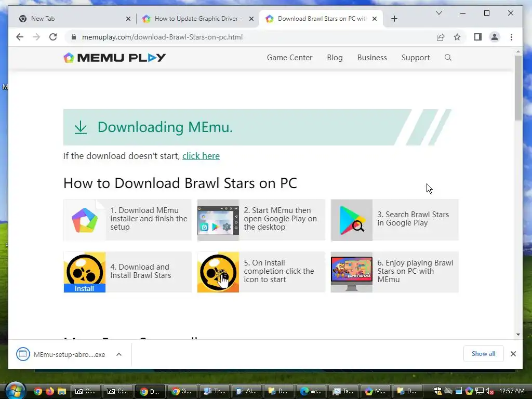Image resolution: width=532 pixels, height=399 pixels.
Task: Expand the MEmu-setup download options chevron
Action: pos(119,354)
